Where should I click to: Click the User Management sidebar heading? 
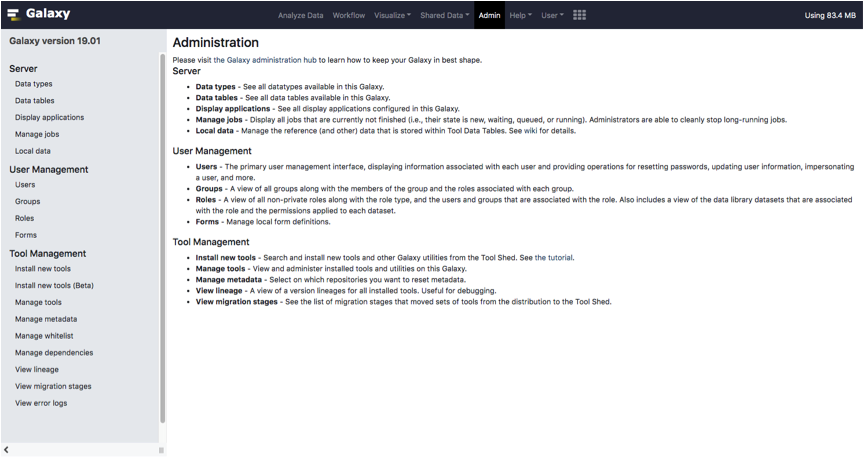(x=48, y=170)
